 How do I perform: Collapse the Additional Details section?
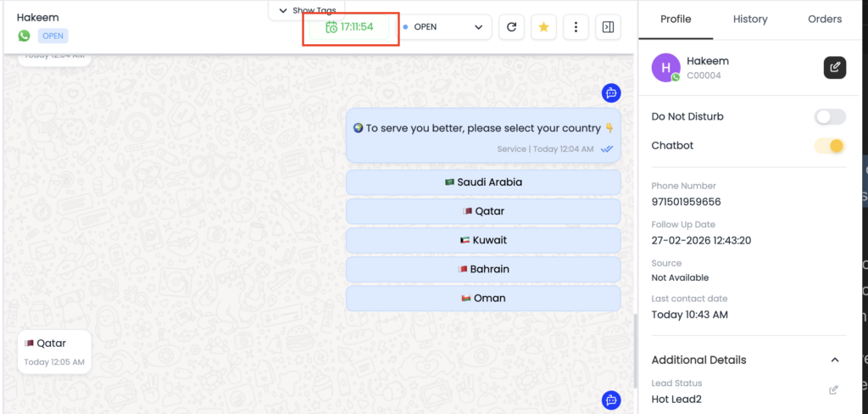tap(834, 360)
